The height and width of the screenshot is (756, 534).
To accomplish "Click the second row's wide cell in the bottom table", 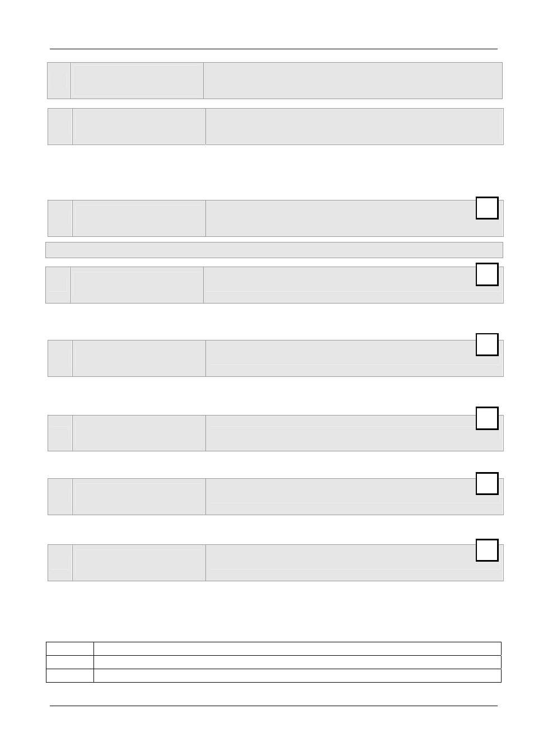I will [x=297, y=662].
